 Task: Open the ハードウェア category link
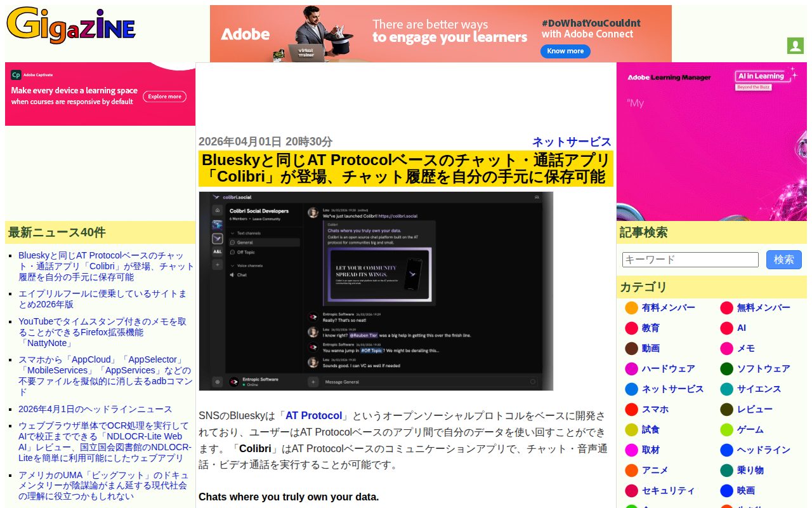tap(669, 369)
